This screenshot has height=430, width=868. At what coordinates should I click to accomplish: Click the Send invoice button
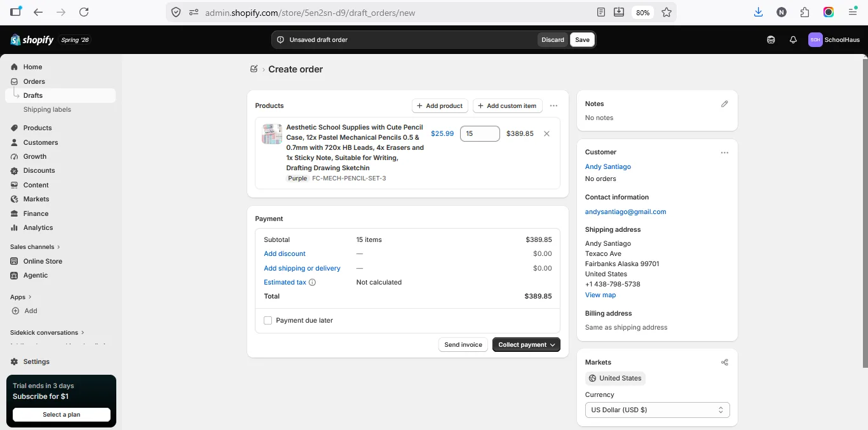[x=463, y=344]
